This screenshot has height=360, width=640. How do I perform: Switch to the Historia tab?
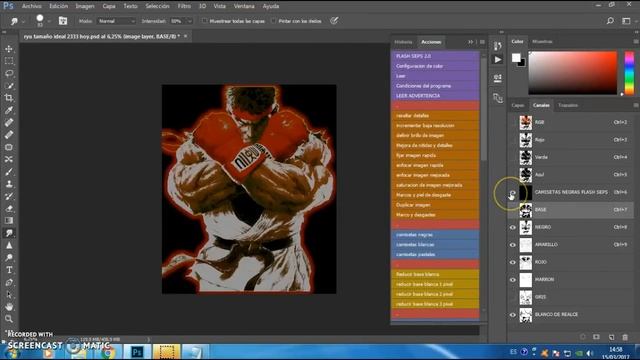pyautogui.click(x=403, y=42)
